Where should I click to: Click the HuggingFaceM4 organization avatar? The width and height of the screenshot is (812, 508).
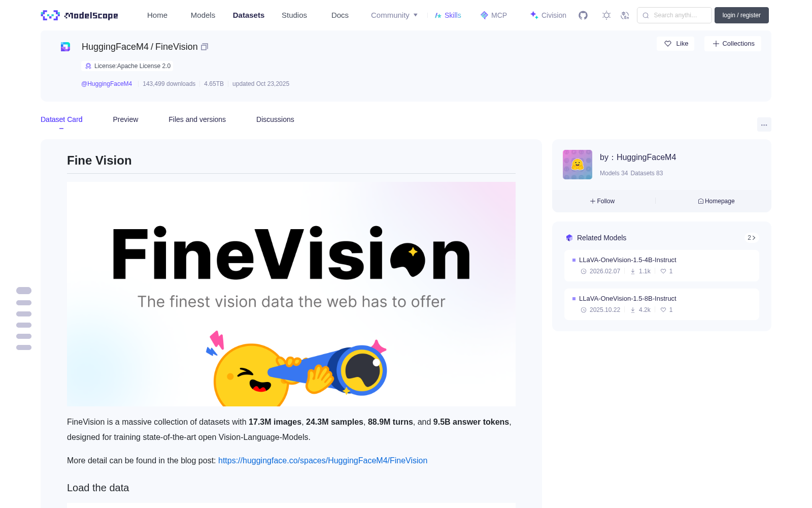click(x=578, y=165)
